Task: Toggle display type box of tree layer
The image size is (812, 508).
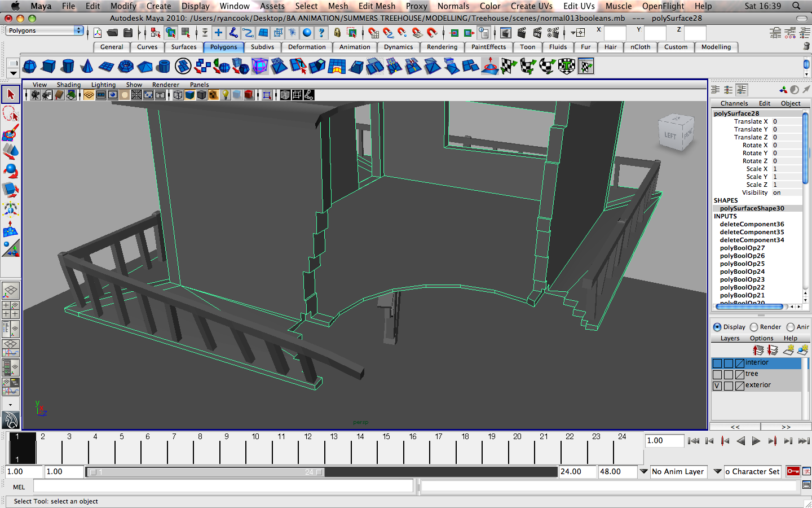Action: pos(729,375)
